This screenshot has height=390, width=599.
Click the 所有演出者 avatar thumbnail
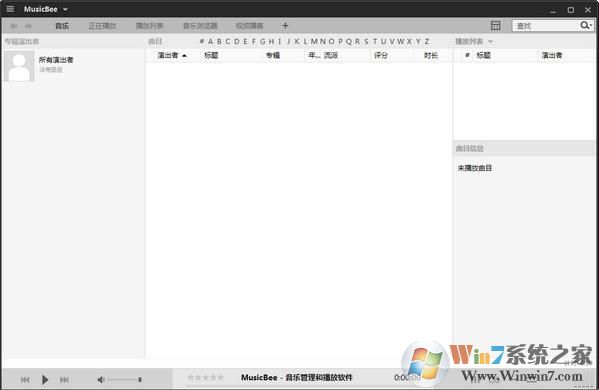19,66
